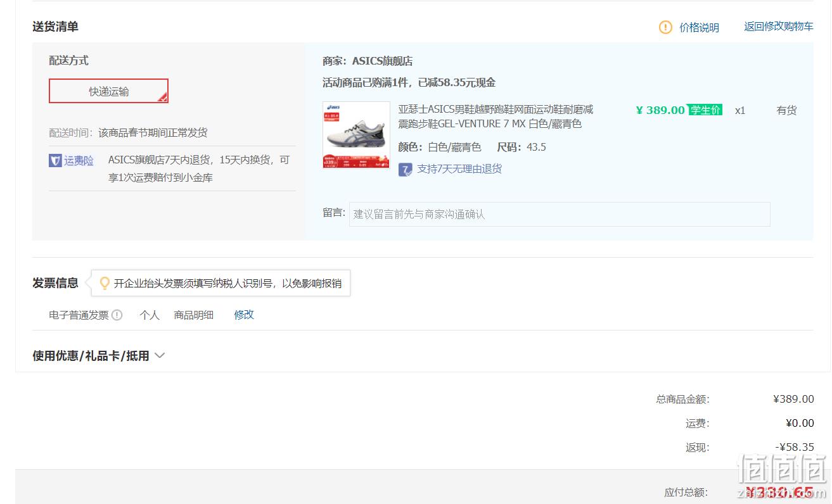This screenshot has width=832, height=504.
Task: Click the ¥0.00 shipping fee value
Action: coord(800,423)
